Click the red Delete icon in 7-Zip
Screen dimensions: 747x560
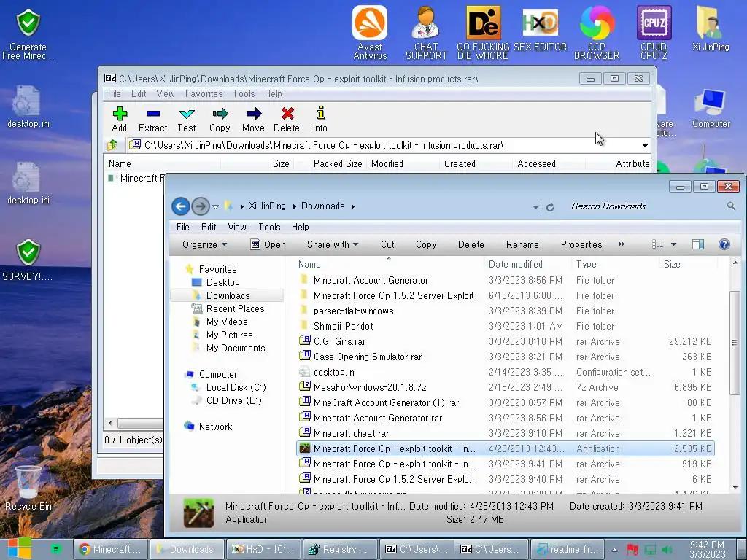coord(287,113)
